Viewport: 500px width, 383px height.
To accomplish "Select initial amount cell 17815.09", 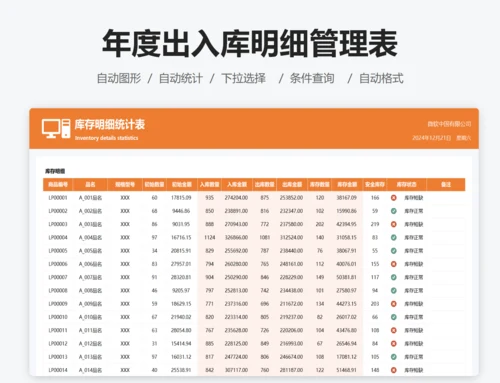I will [x=181, y=198].
